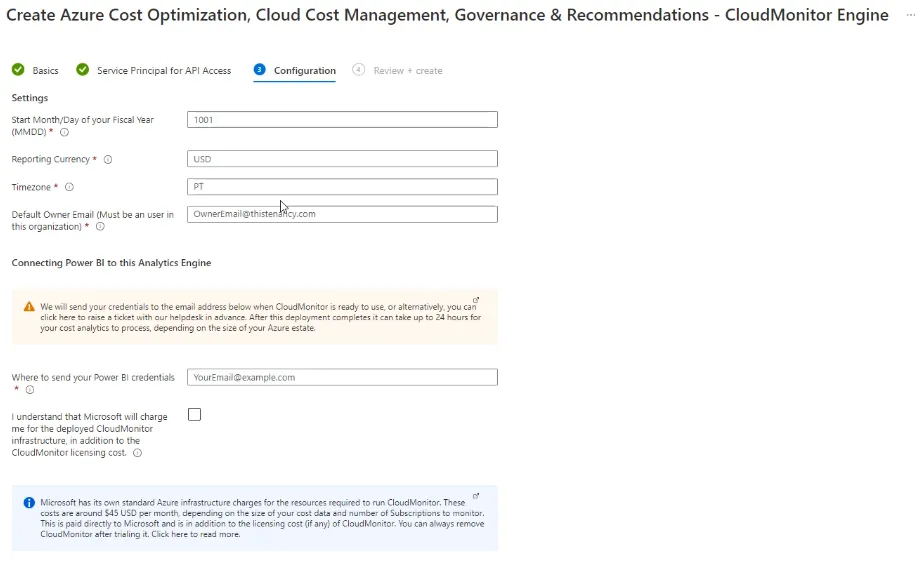Image resolution: width=920 pixels, height=568 pixels.
Task: Click the green checkmark icon beside Basics
Action: (18, 70)
